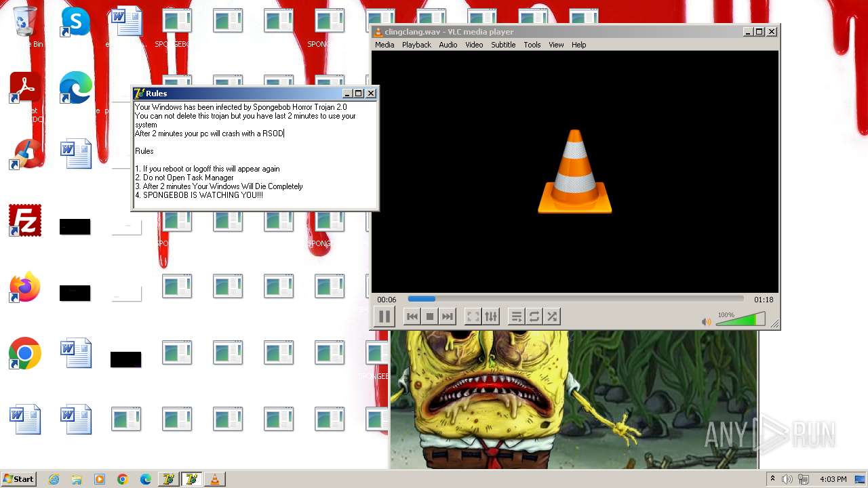
Task: Switch to VLC taskbar button
Action: 215,479
